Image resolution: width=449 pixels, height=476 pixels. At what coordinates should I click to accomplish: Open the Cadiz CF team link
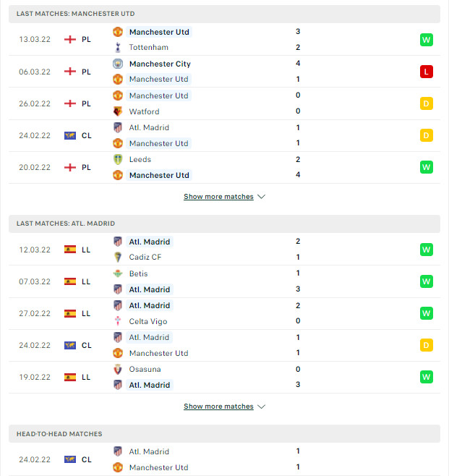coord(145,257)
